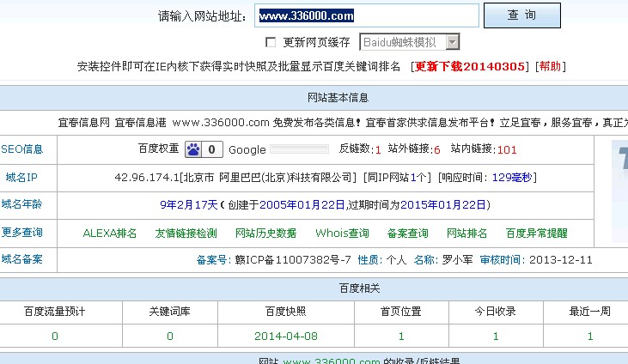Click the Baidu weight paw icon
Screen dimensions: 628x364
193,149
